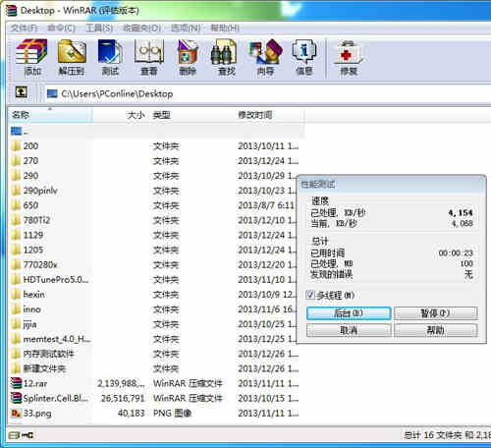Open the 查看 (View) toolbar icon

pyautogui.click(x=149, y=57)
